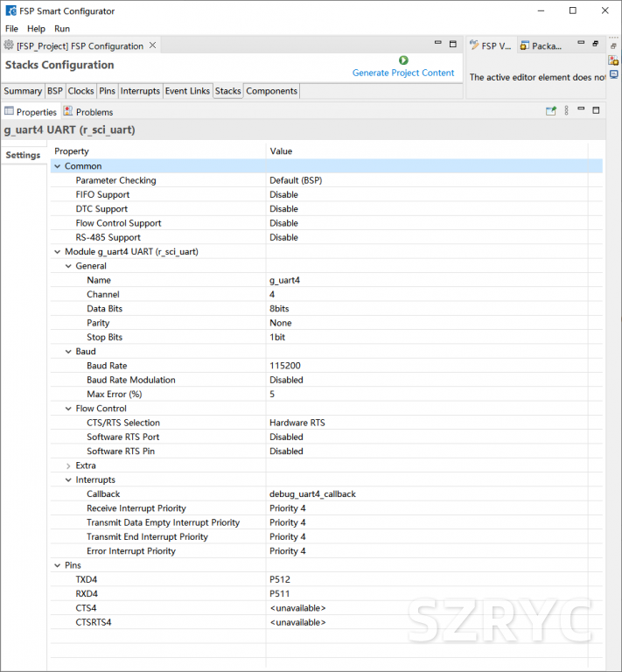Expand the Extra section
The height and width of the screenshot is (672, 622).
pos(69,465)
